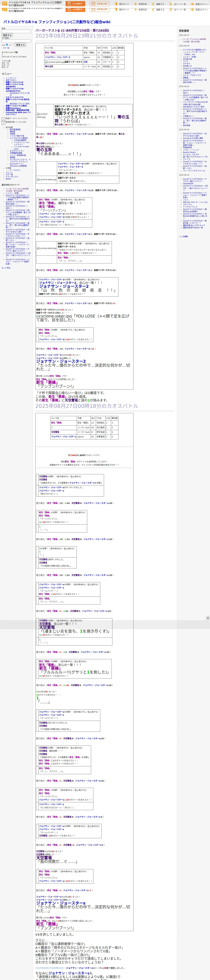Open 初めての方へ in the left menu
Image resolution: width=210 pixels, height=980 pixels.
coord(11,80)
